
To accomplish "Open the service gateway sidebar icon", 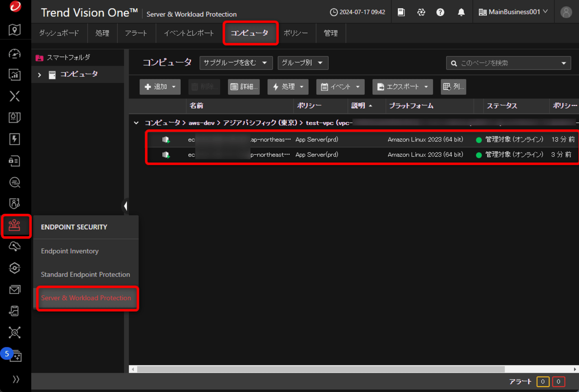I will pyautogui.click(x=15, y=332).
